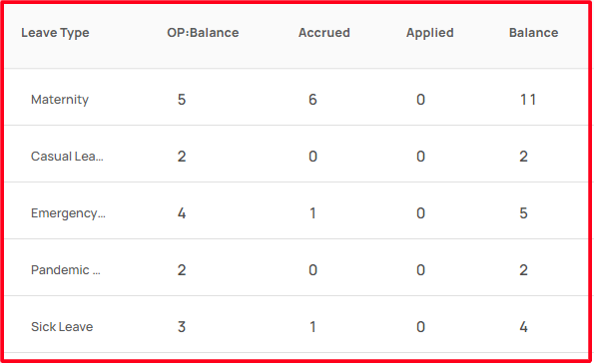Select the truncated Casual Lea... leave type
This screenshot has width=594, height=364.
pos(67,157)
